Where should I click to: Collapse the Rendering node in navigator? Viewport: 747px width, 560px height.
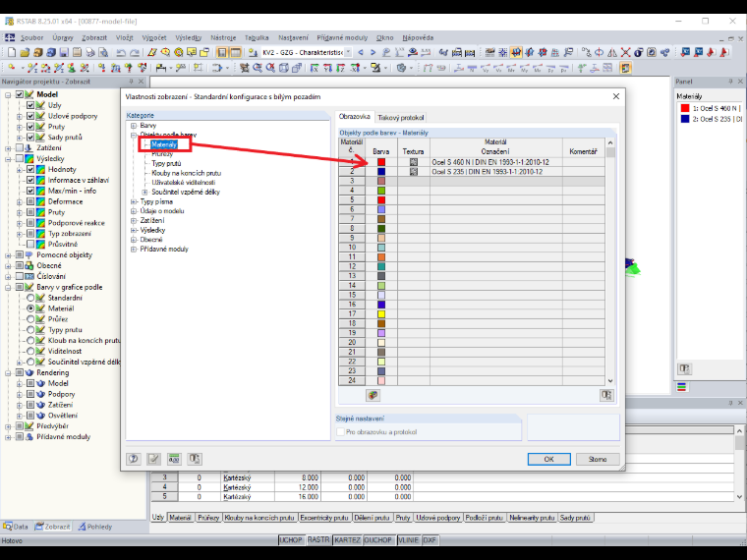coord(8,373)
